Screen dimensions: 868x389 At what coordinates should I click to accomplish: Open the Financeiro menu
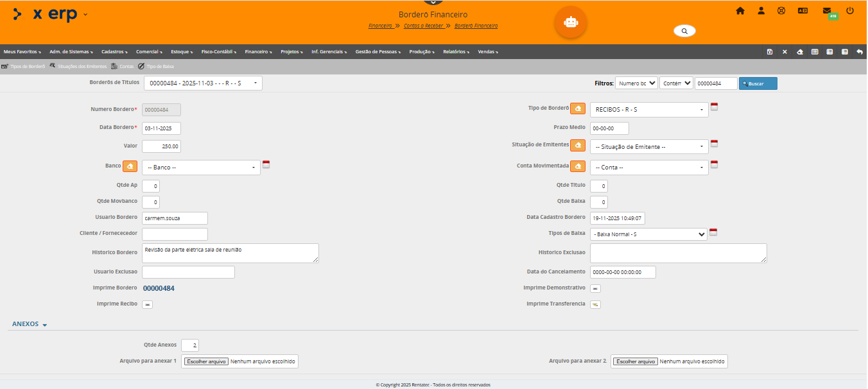click(x=257, y=51)
